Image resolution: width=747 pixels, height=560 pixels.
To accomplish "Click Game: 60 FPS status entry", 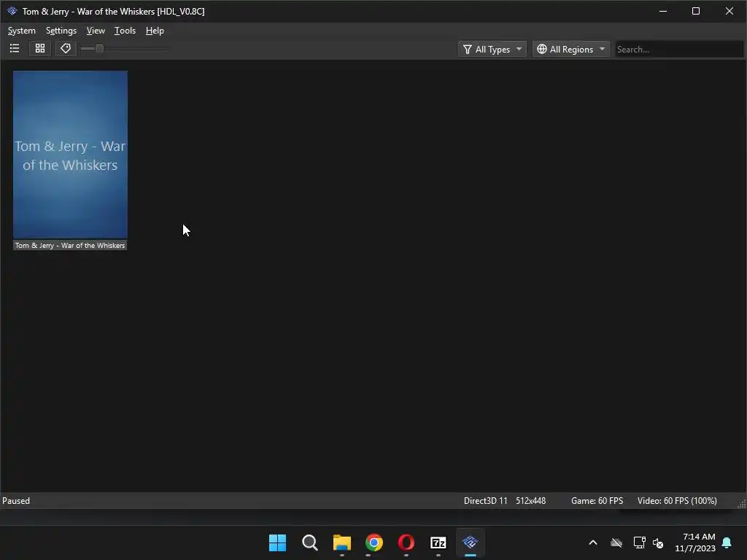I will click(597, 501).
